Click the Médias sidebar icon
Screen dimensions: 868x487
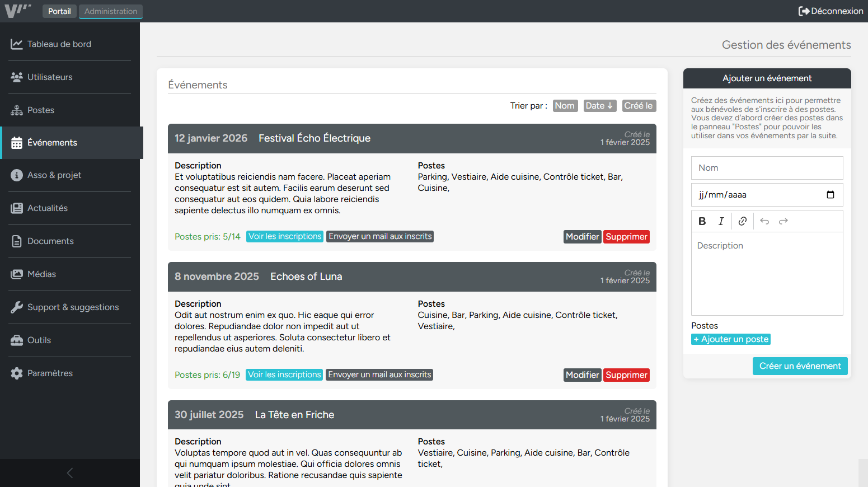coord(16,274)
